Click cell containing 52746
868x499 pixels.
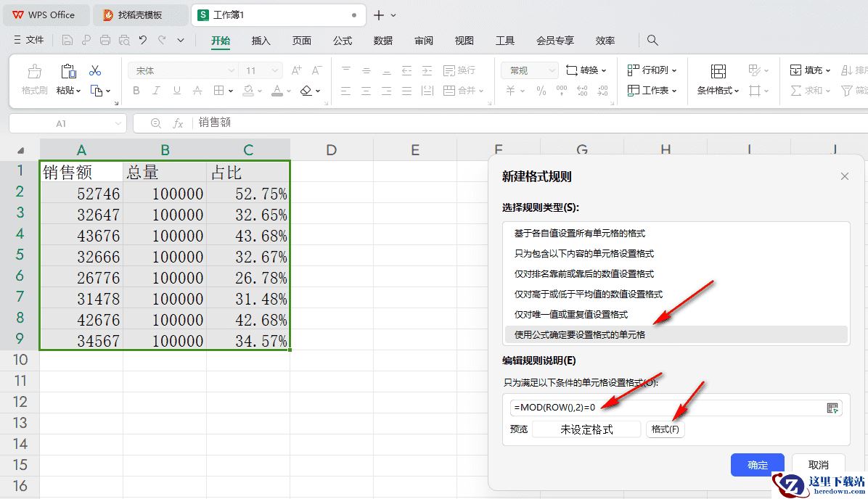[x=81, y=194]
